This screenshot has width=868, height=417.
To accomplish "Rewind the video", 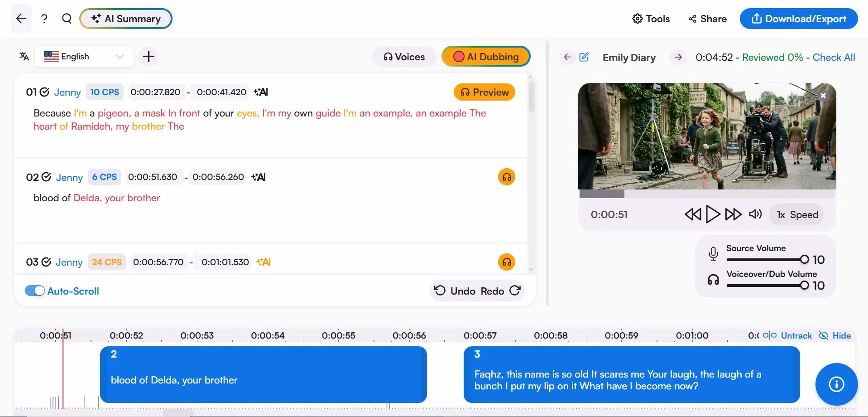I will point(693,214).
